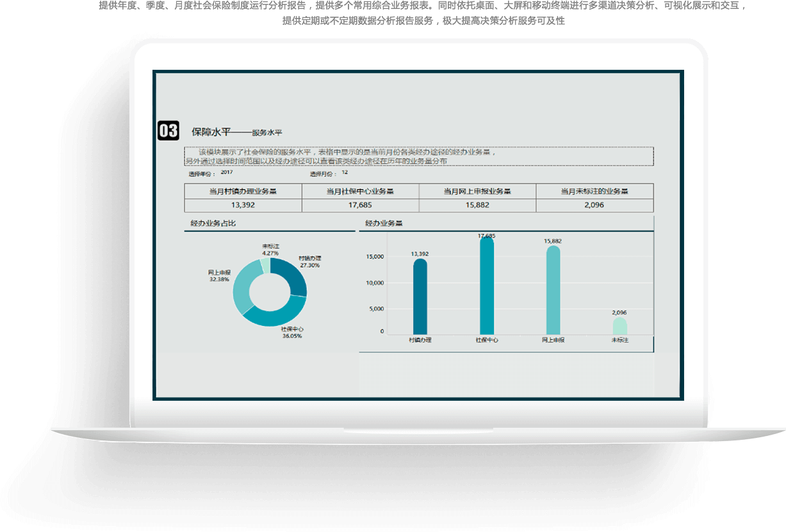Select the 当月网上申报业务量 table header
Viewport: 786px width, 532px height.
(477, 191)
